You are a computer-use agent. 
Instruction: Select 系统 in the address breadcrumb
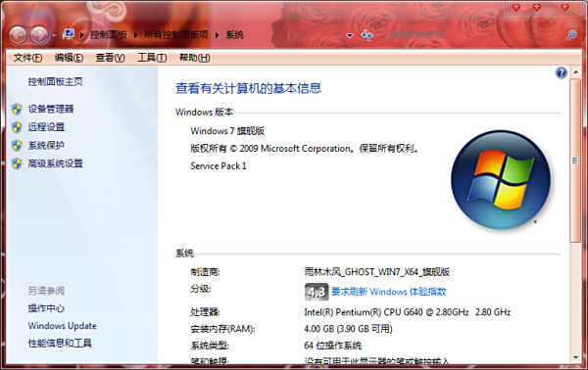(234, 35)
